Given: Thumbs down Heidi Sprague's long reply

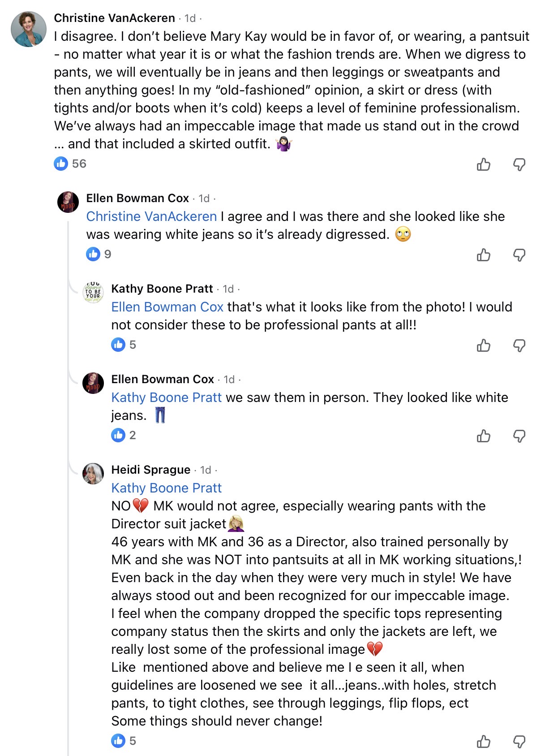Looking at the screenshot, I should click(x=519, y=742).
